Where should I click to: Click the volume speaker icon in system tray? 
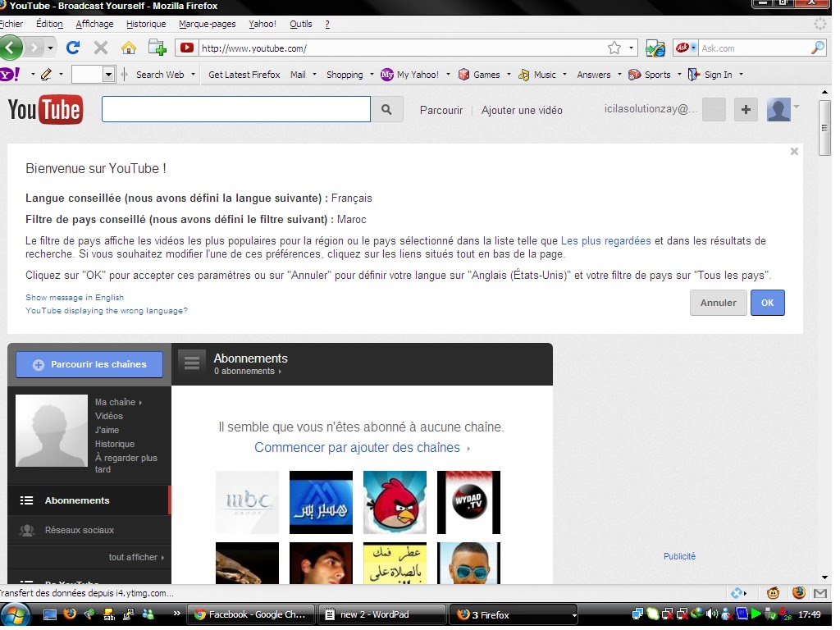pyautogui.click(x=712, y=615)
